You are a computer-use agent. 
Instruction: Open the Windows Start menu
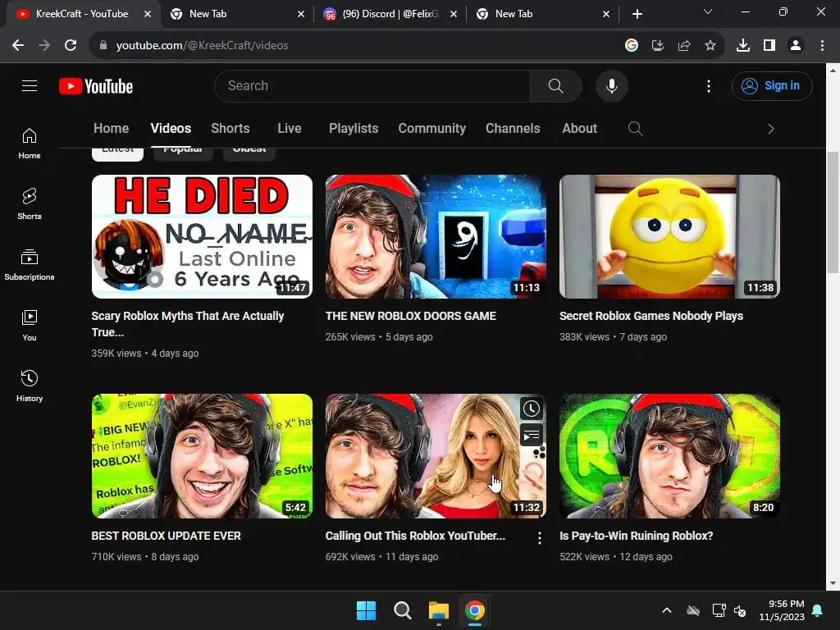[367, 610]
